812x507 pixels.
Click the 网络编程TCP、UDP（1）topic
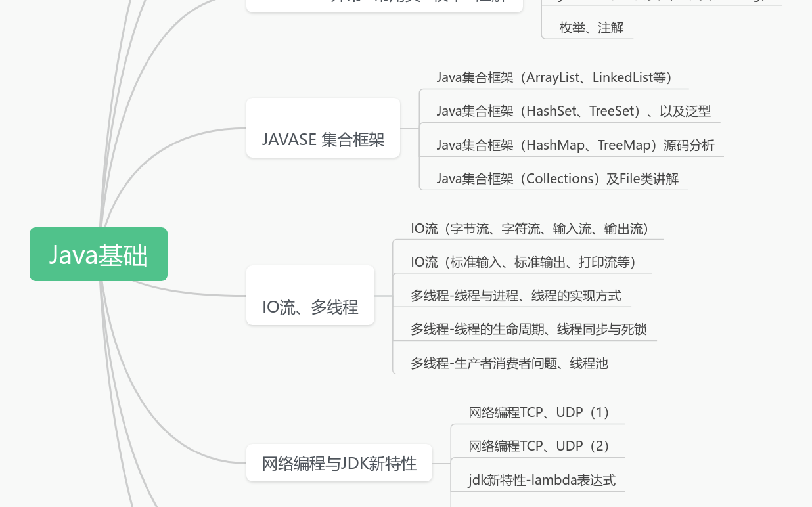(x=537, y=412)
